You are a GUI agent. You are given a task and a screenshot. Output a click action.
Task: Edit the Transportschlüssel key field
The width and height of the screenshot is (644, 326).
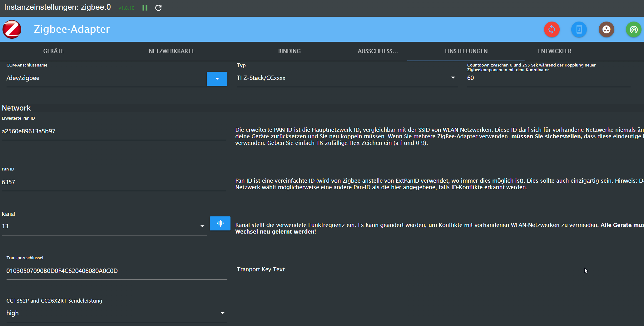coord(117,271)
